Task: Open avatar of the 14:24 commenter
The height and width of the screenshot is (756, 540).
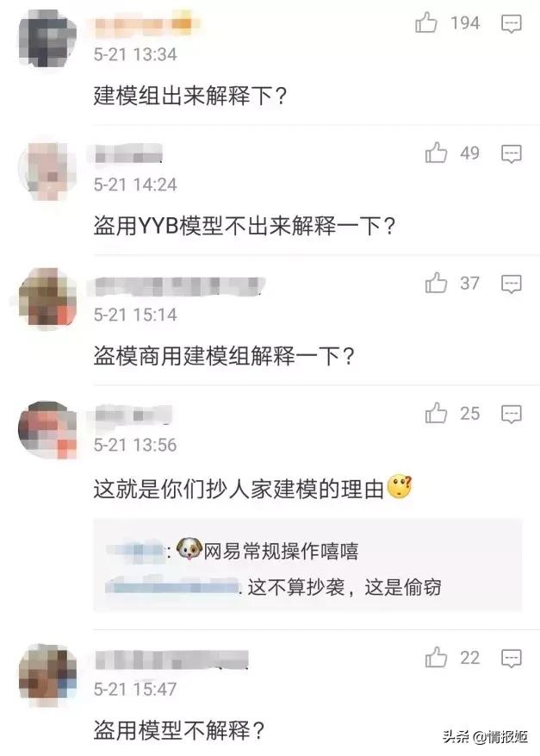Action: click(47, 172)
